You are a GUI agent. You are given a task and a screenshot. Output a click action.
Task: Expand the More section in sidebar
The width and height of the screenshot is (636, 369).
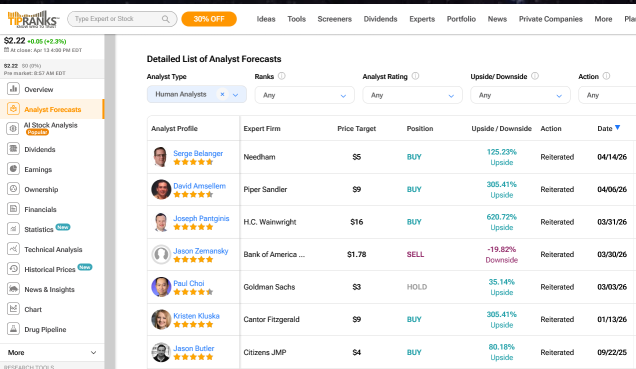click(x=52, y=352)
